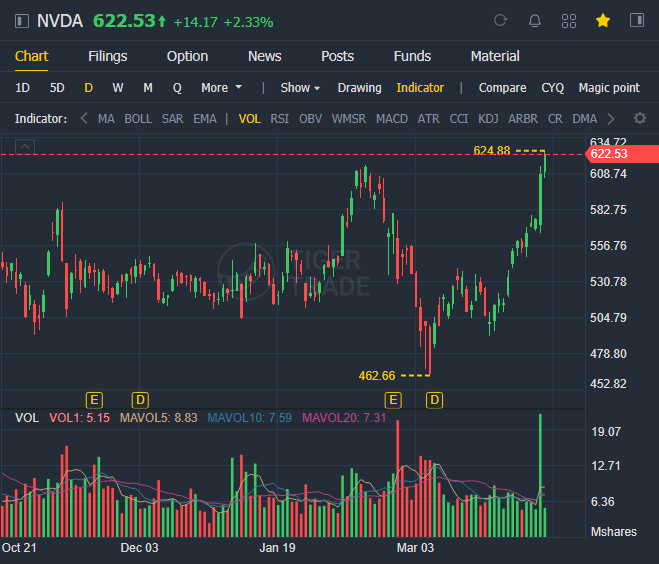Open the Drawing tools
659x564 pixels.
click(359, 88)
